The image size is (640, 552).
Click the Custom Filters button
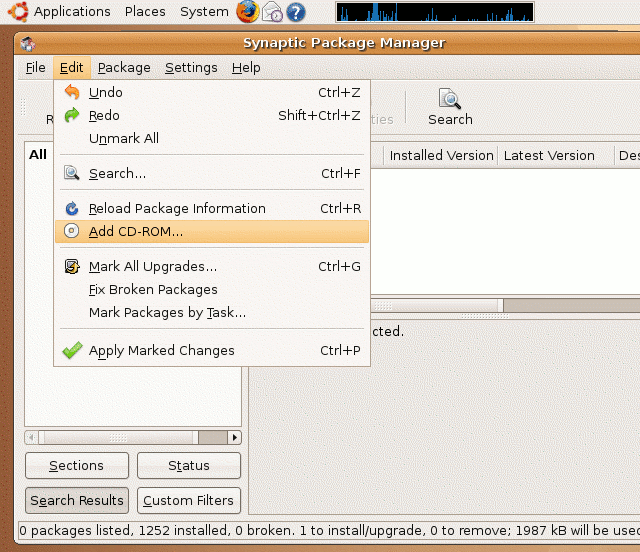coord(189,500)
